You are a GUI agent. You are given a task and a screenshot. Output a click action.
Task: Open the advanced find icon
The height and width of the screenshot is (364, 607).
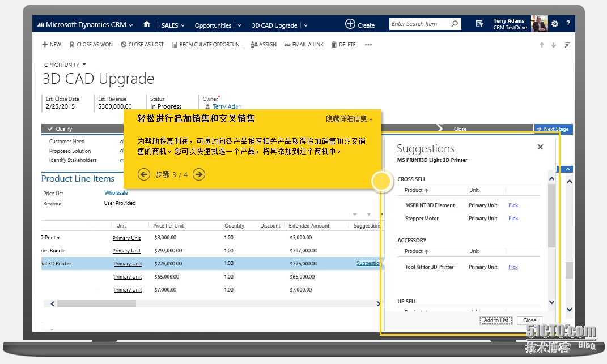click(x=479, y=24)
